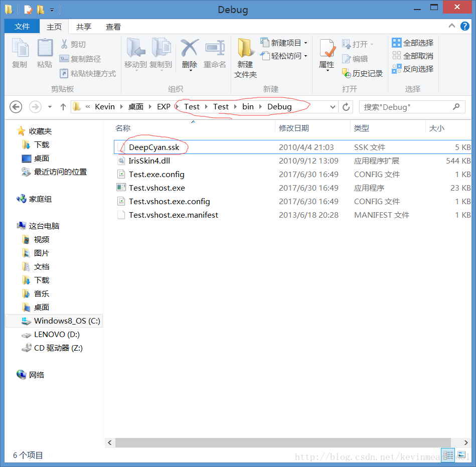Viewport: 476px width, 467px height.
Task: Click the Forward navigation arrow
Action: (x=35, y=107)
